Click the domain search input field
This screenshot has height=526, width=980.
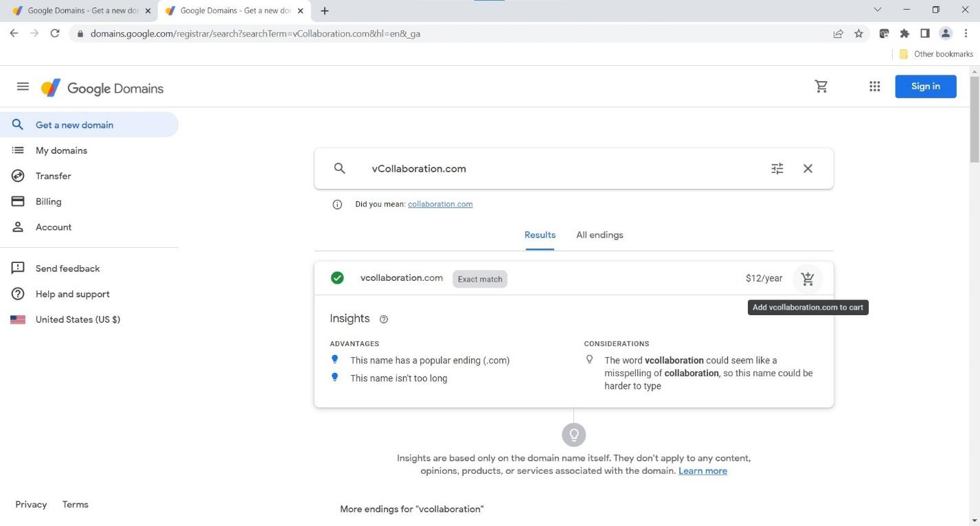pos(563,168)
